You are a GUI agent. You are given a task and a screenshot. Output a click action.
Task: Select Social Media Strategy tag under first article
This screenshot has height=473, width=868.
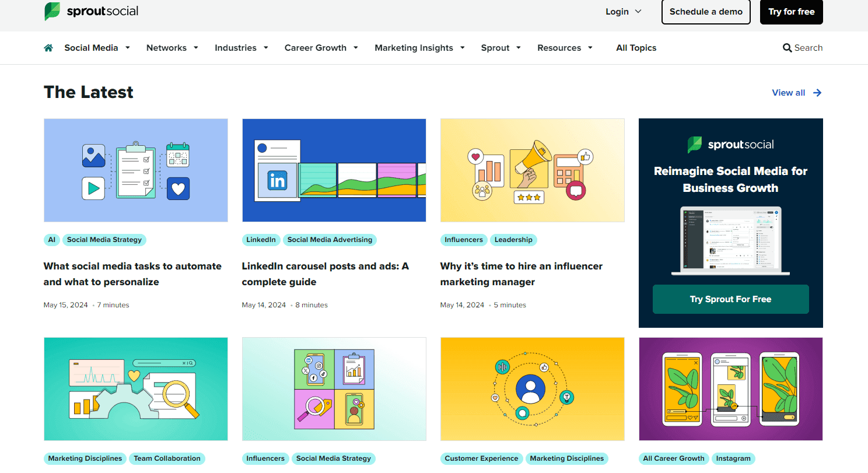point(104,240)
